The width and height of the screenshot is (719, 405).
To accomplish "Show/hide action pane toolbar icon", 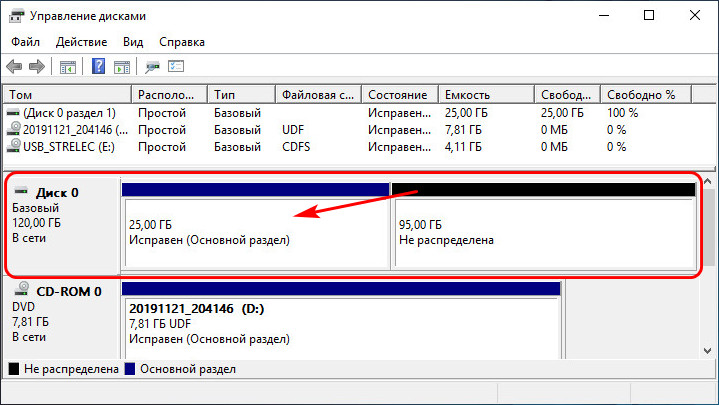I will coord(122,67).
